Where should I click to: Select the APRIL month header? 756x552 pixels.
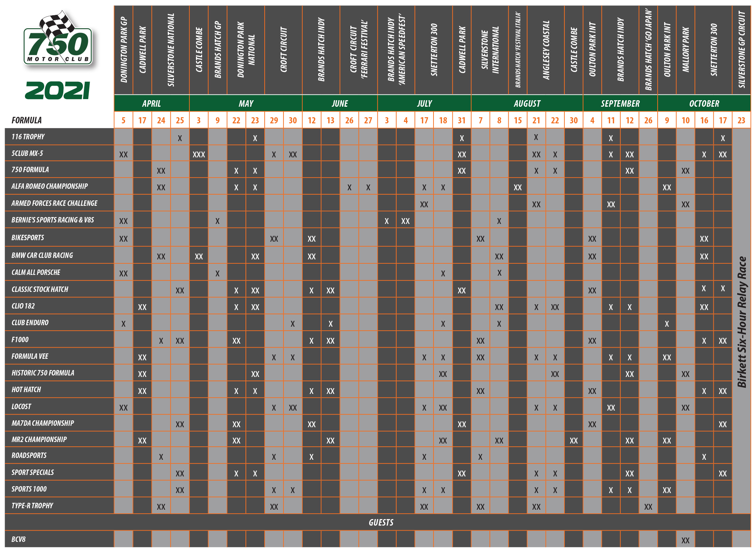[151, 103]
